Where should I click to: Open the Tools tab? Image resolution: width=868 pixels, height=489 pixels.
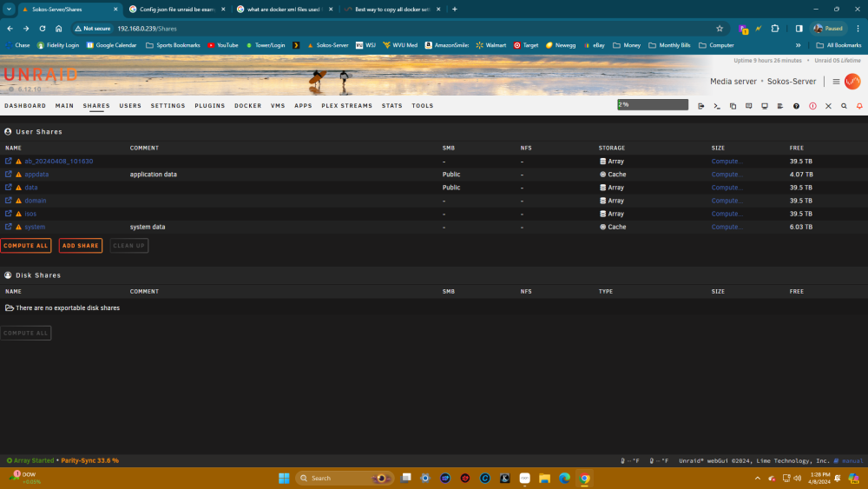tap(423, 106)
